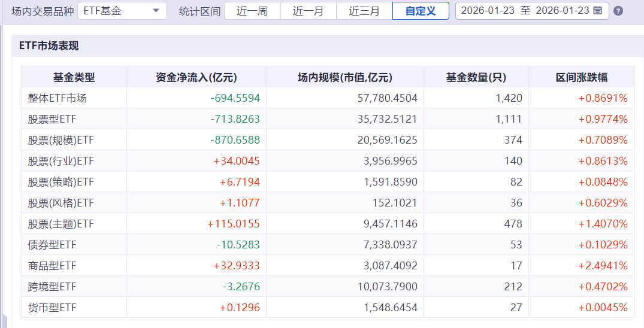644x328 pixels.
Task: Click the 基金类型 column header
Action: tap(74, 77)
